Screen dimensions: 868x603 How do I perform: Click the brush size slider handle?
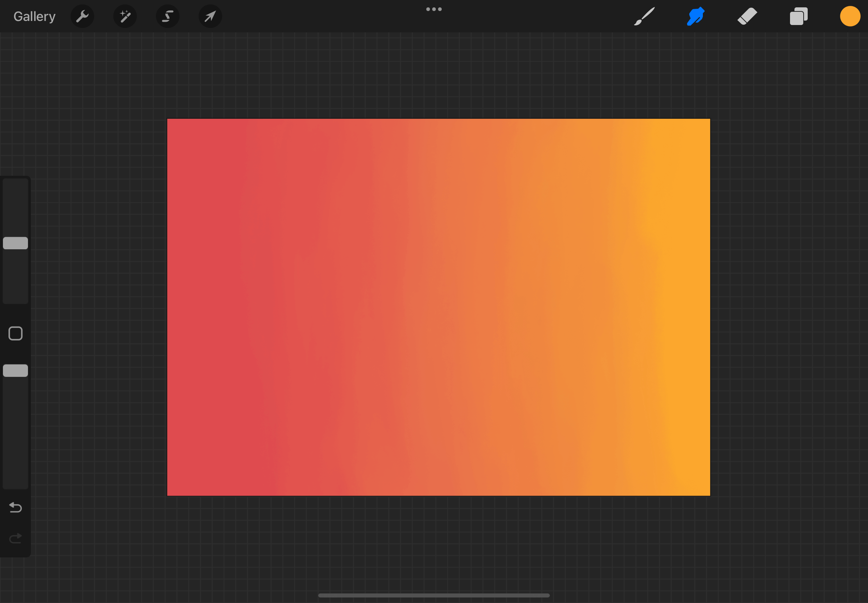coord(15,243)
